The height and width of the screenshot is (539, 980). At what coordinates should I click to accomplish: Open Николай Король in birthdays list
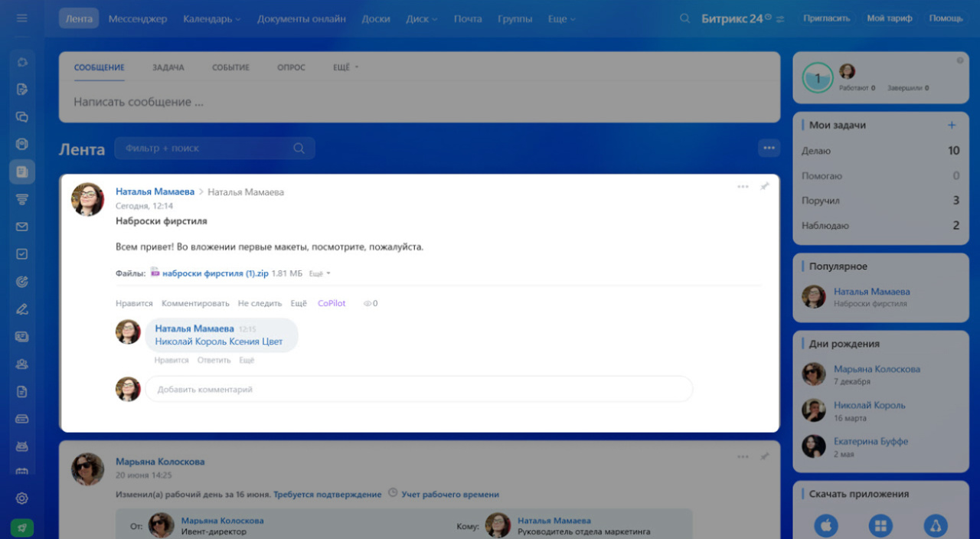click(870, 405)
